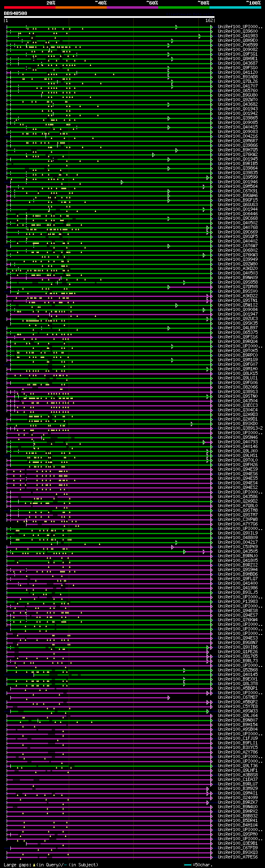Select label UniRef100_C5XPK9
Screen dimensions: 265x868
(238, 547)
